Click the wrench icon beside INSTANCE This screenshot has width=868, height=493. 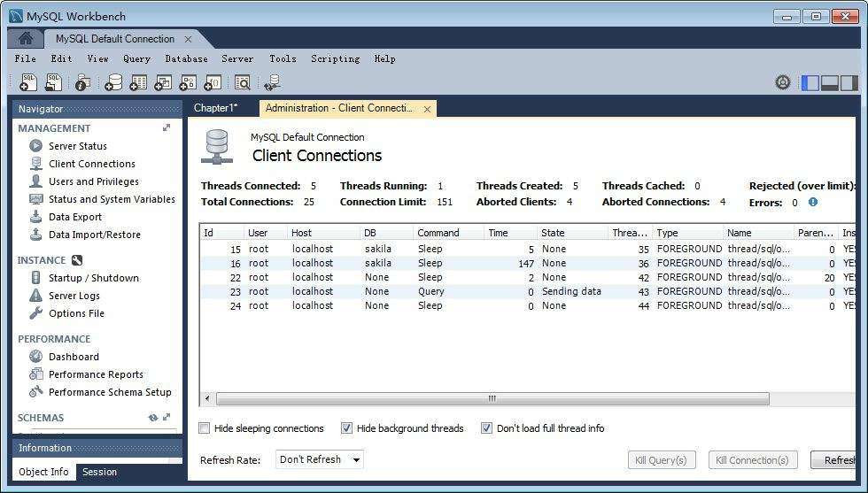tap(77, 260)
